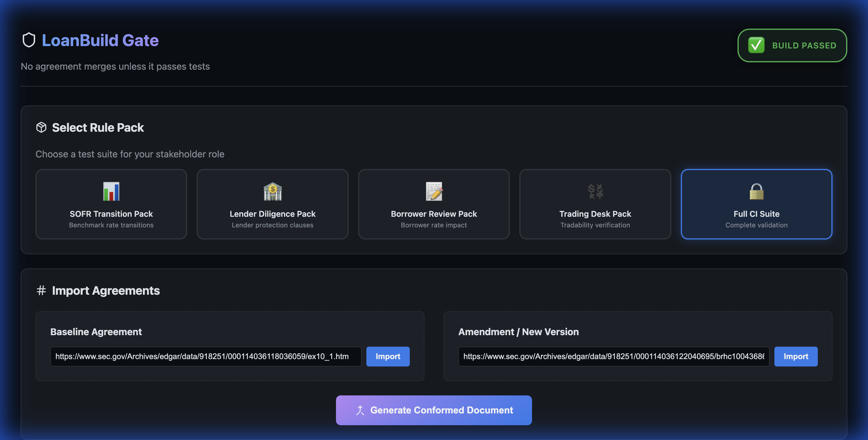
Task: Click the package cube icon beside Select Rule Pack
Action: (x=41, y=127)
